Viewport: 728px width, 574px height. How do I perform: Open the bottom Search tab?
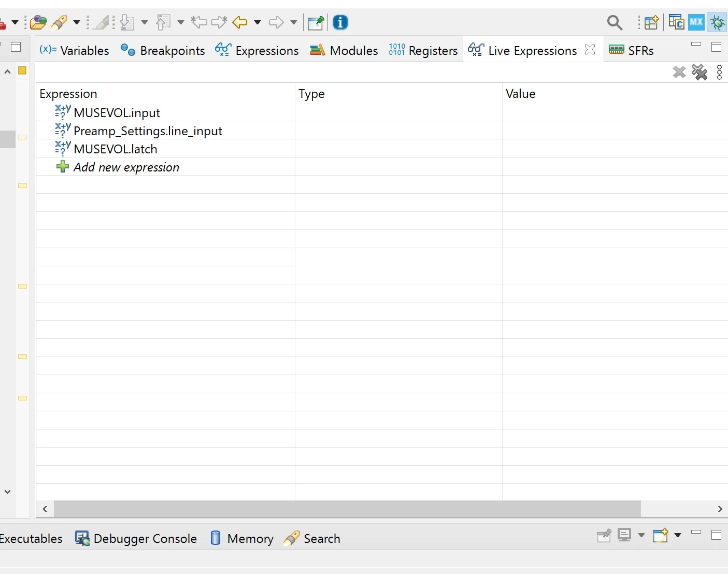[312, 538]
